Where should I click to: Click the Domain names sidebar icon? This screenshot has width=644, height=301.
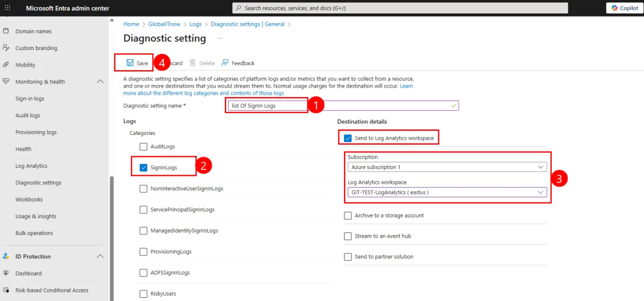click(6, 31)
